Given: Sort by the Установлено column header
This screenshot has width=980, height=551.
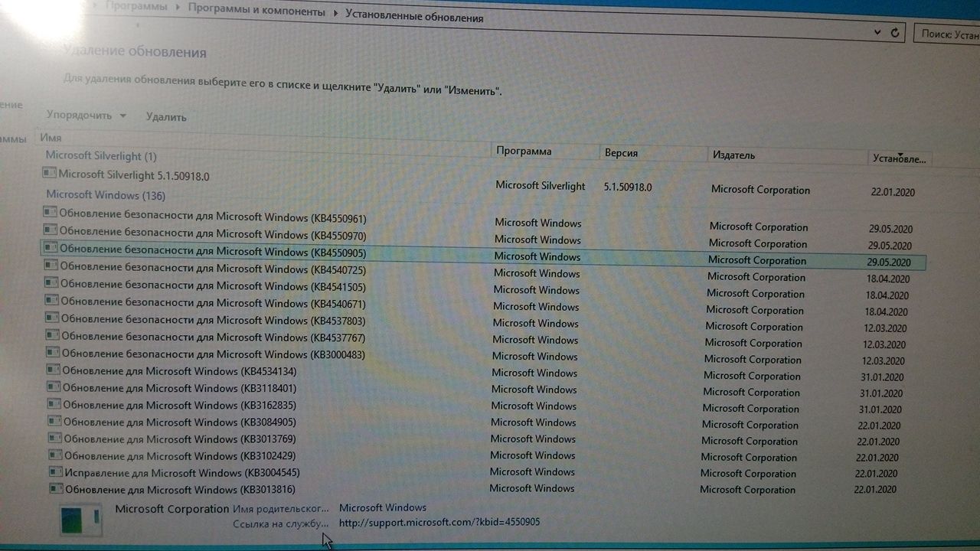Looking at the screenshot, I should (x=900, y=158).
